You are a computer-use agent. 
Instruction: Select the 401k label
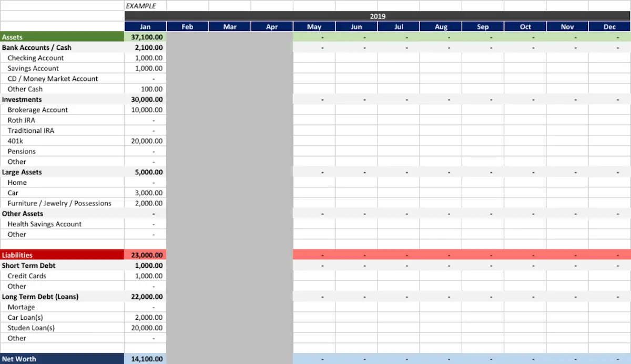[x=15, y=141]
